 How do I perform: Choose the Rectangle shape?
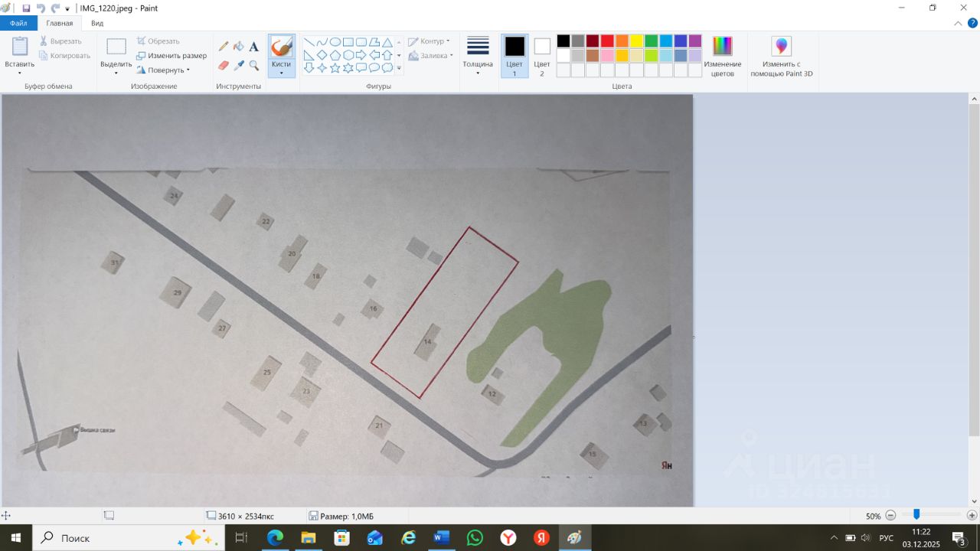[x=348, y=42]
